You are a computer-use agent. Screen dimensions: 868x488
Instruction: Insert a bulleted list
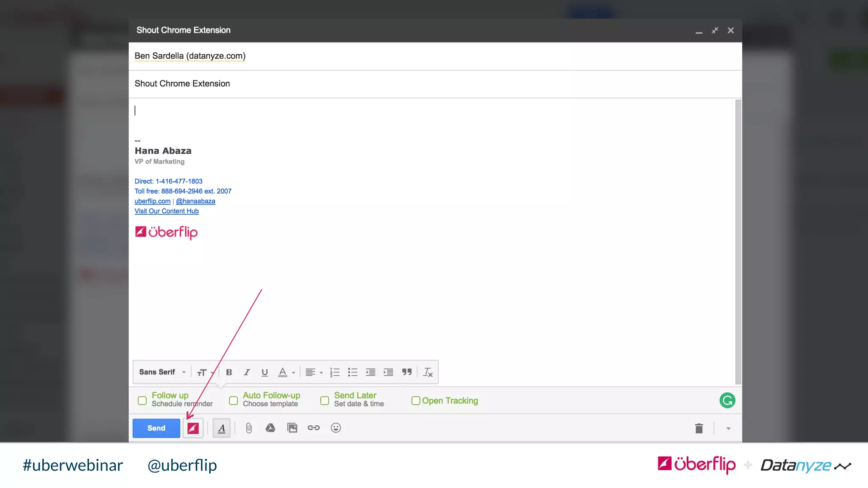[353, 372]
